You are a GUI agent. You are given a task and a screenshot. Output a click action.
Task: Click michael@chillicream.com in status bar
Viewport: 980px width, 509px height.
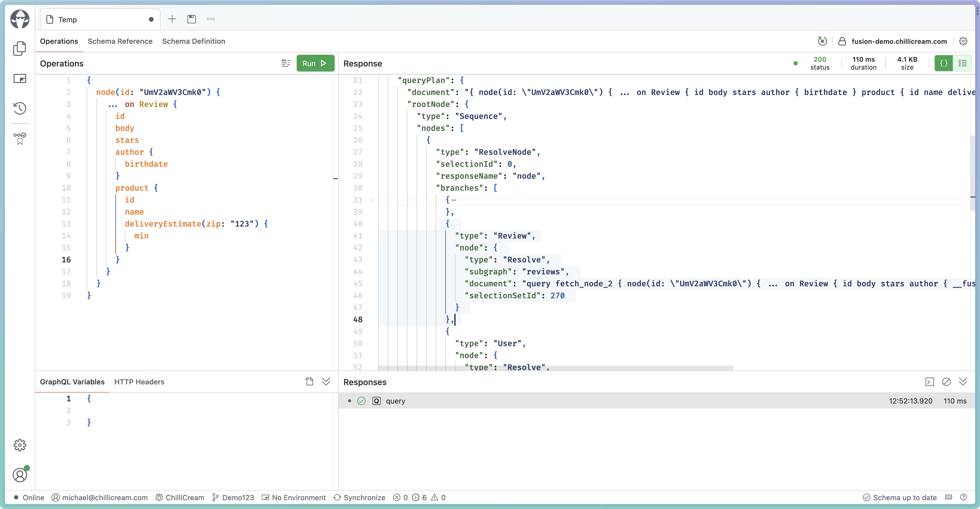point(100,497)
